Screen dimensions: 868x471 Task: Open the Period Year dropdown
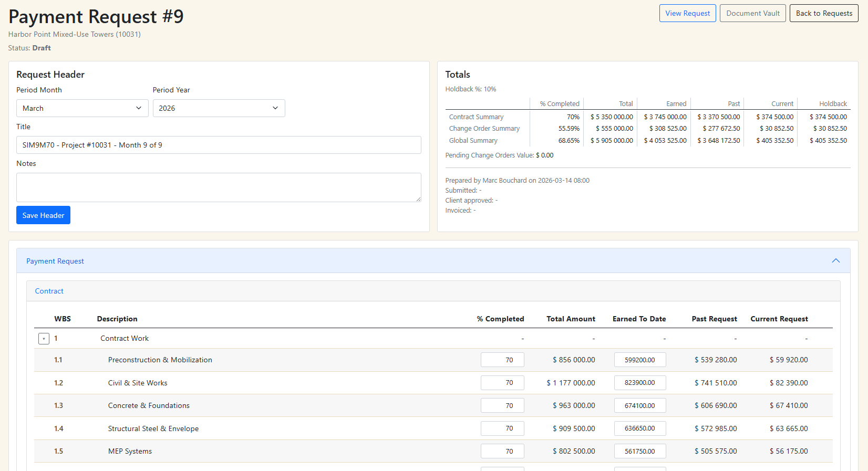click(x=219, y=108)
